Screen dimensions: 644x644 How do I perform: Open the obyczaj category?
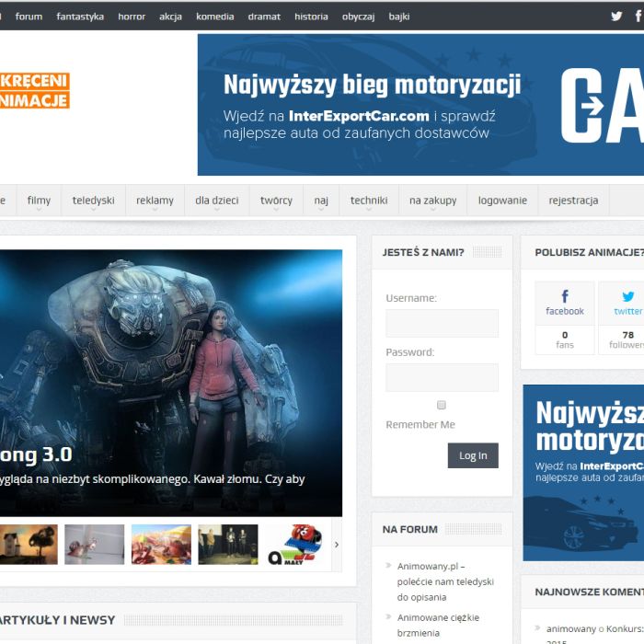[358, 17]
